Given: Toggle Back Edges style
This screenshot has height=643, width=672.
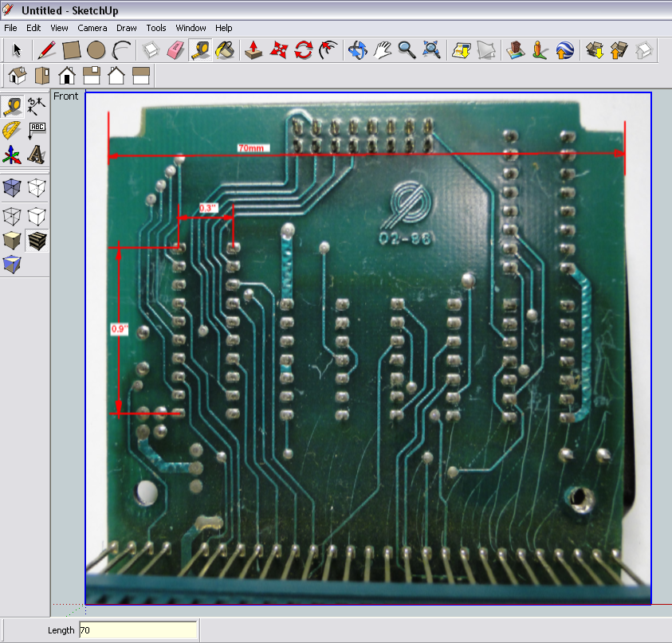Looking at the screenshot, I should coord(37,187).
